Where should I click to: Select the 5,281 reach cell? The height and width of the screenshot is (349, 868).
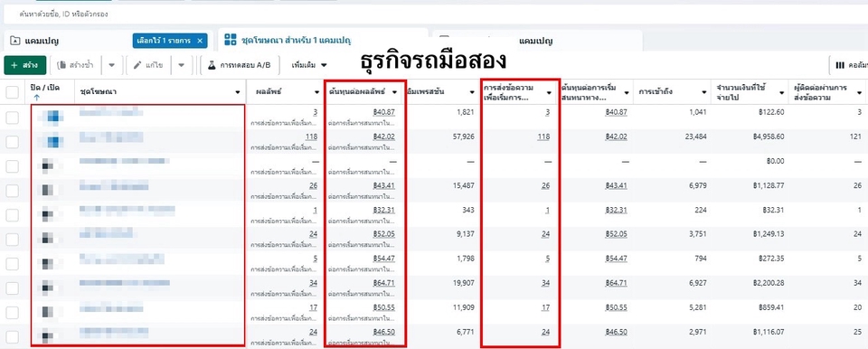[698, 307]
